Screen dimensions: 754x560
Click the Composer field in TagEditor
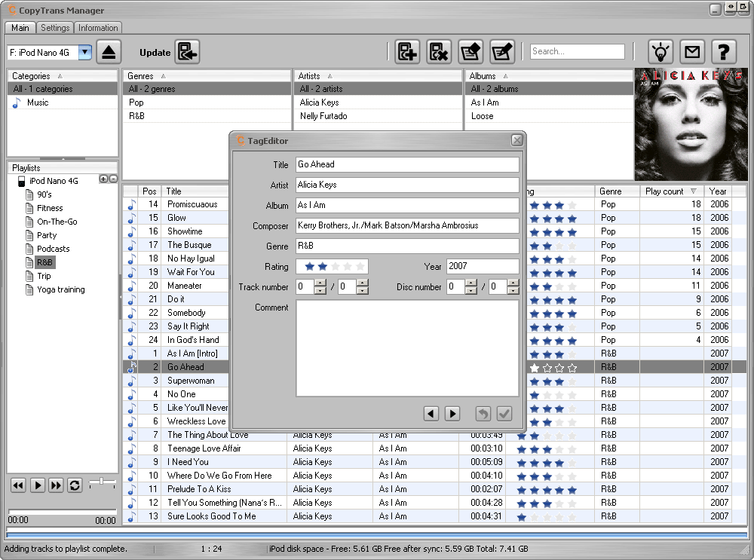tap(407, 225)
